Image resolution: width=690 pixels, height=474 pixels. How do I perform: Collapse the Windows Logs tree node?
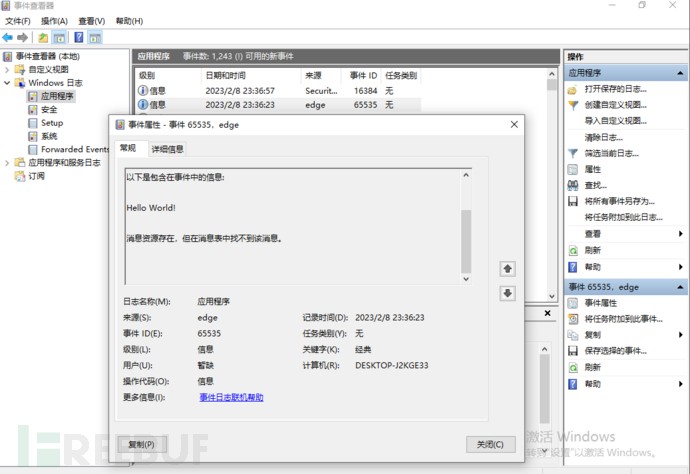point(7,83)
